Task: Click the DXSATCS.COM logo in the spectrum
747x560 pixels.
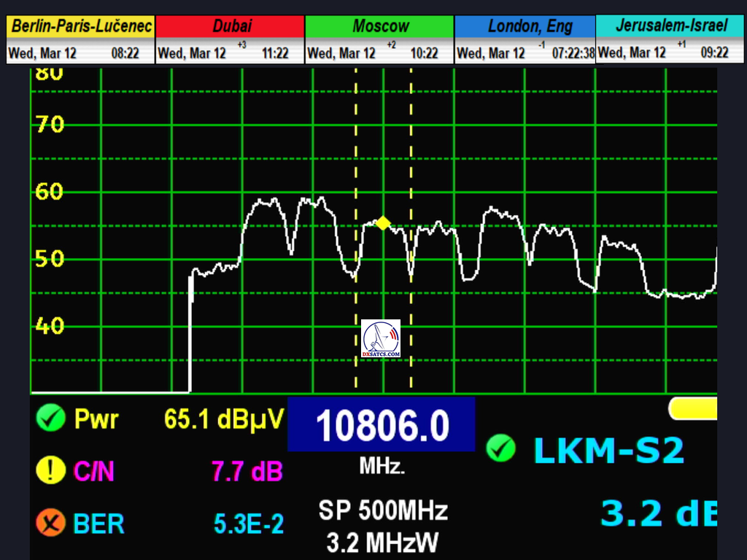Action: pos(381,339)
